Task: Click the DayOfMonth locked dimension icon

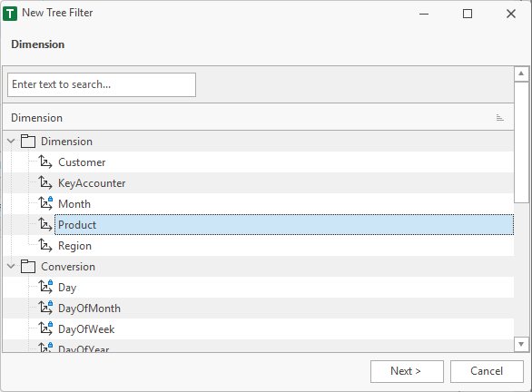Action: [45, 308]
